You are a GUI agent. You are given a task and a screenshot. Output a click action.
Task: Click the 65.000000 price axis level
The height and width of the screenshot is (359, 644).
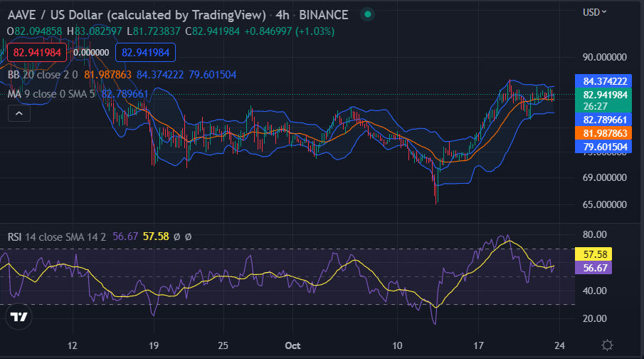pyautogui.click(x=605, y=204)
